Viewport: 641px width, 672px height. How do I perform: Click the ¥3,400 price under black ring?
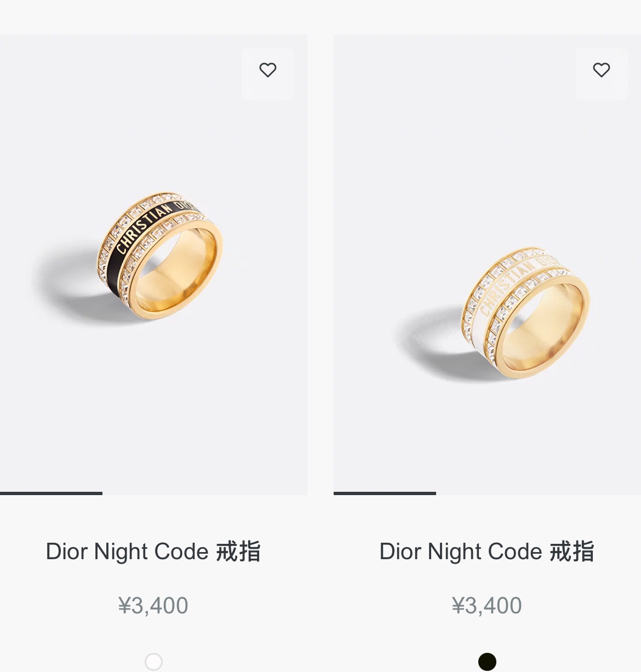[x=153, y=606]
